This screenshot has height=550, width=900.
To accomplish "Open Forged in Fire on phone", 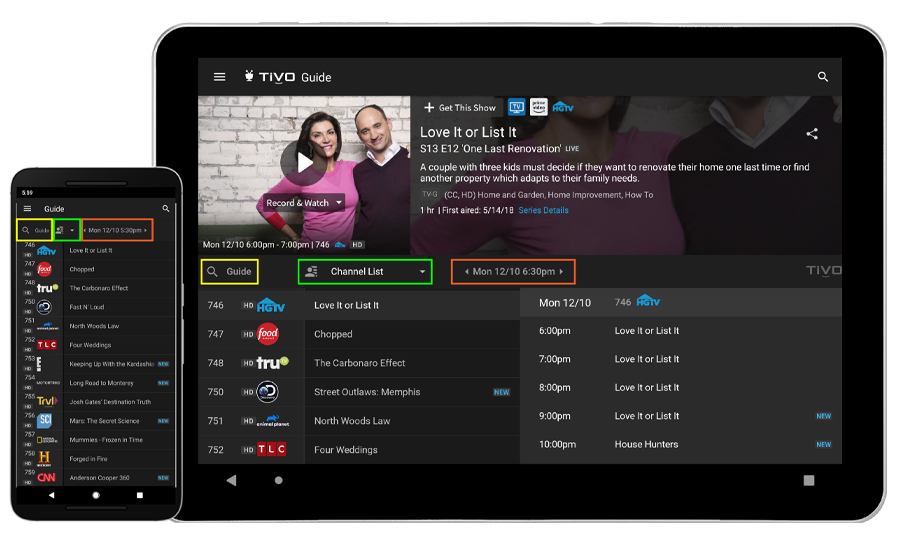I will (119, 459).
